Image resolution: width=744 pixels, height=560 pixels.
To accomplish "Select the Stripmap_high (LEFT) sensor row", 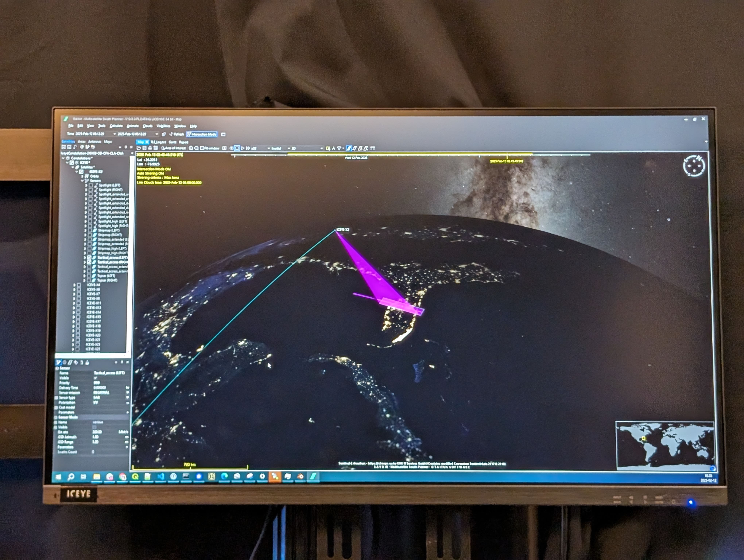I will pyautogui.click(x=113, y=248).
